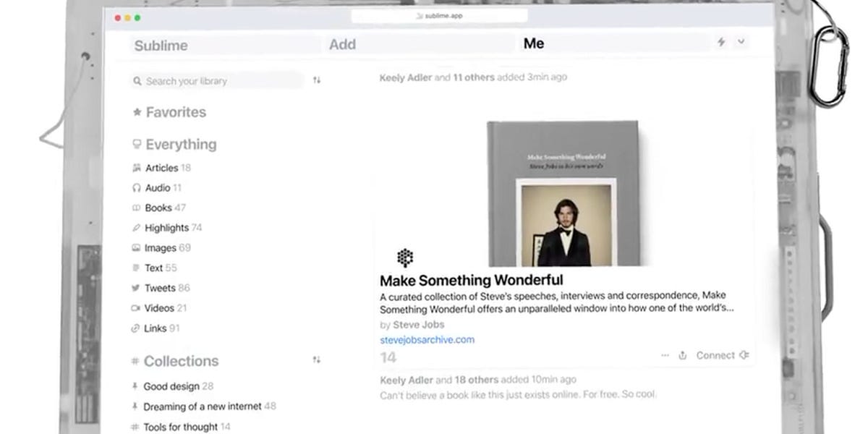Open Make Something Wonderful title

coord(472,280)
